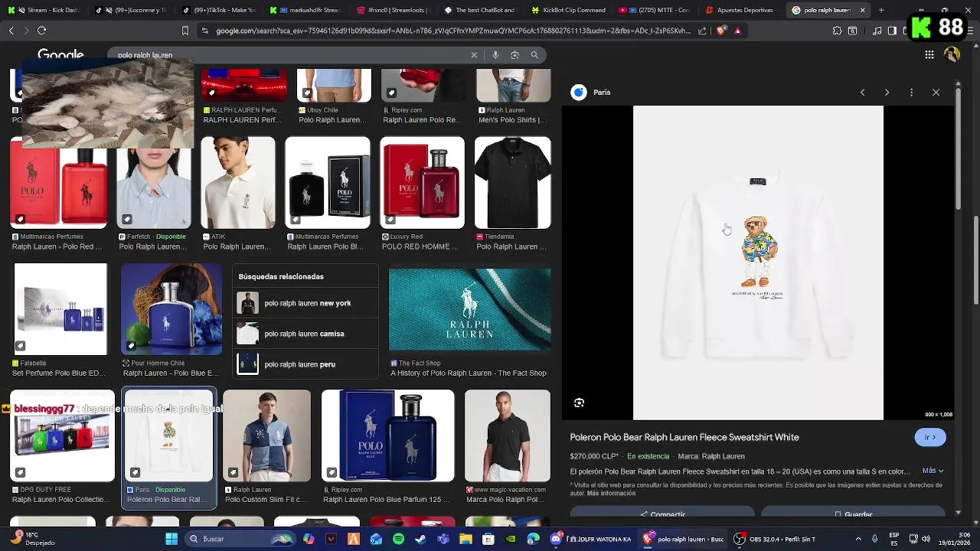Select related search polo ralph lauren camisa
This screenshot has width=980, height=551.
(306, 334)
